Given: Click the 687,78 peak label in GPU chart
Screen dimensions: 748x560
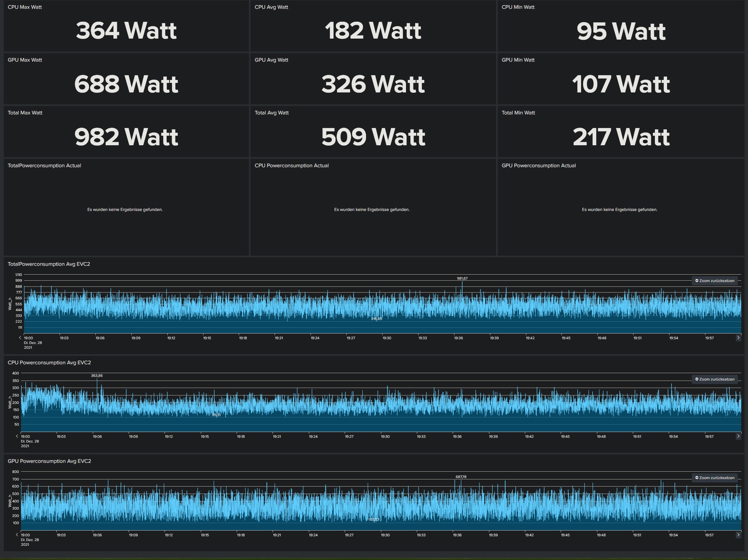Looking at the screenshot, I should [x=461, y=477].
